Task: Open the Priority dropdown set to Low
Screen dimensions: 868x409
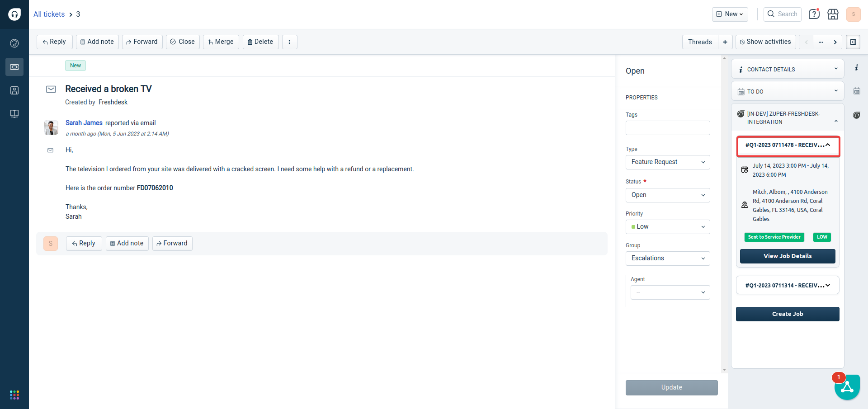Action: 668,227
